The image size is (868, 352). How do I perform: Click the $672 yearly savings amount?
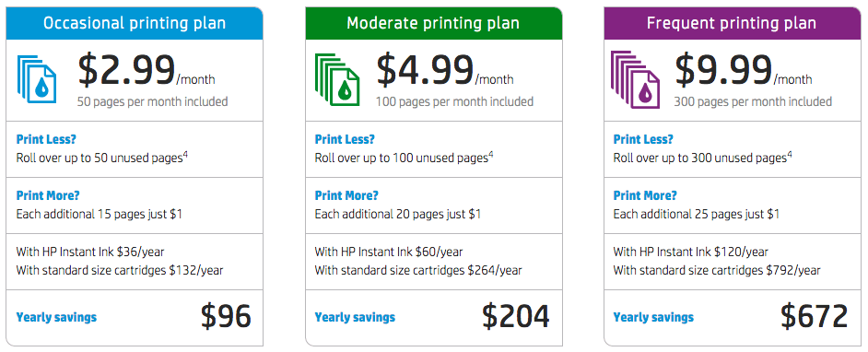[x=814, y=316]
